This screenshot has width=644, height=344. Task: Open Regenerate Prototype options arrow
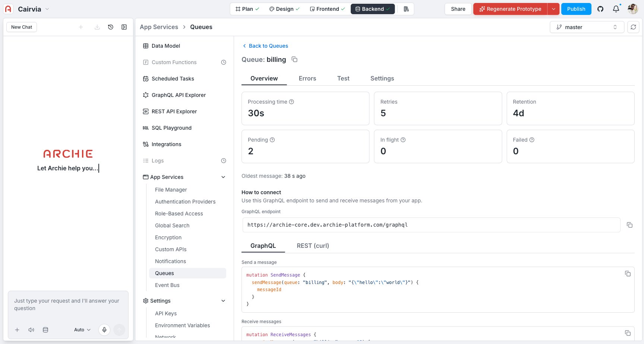pos(553,9)
